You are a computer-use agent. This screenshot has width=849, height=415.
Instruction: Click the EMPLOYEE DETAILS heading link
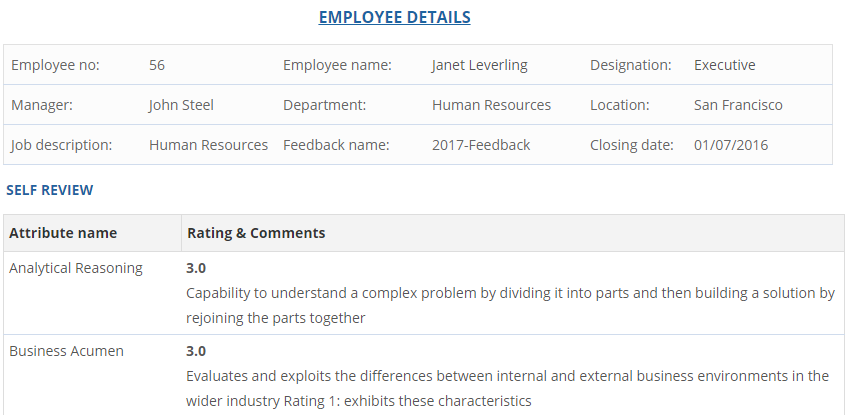tap(394, 17)
